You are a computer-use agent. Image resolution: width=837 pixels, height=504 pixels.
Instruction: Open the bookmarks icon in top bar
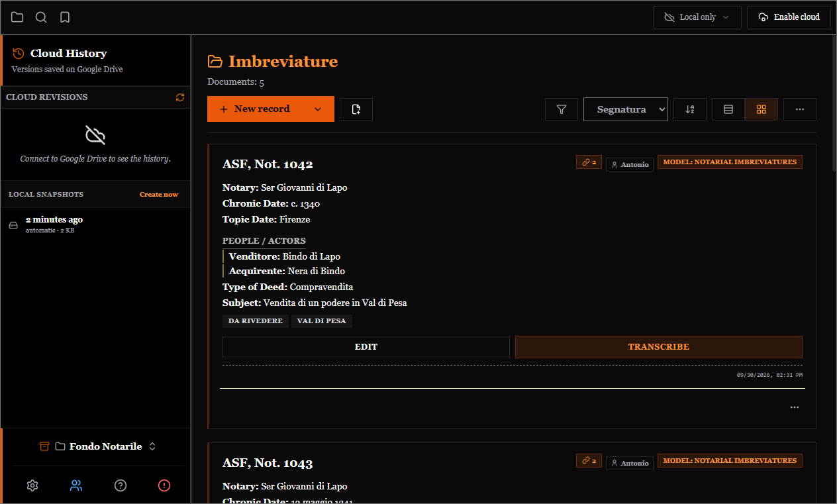pyautogui.click(x=65, y=17)
